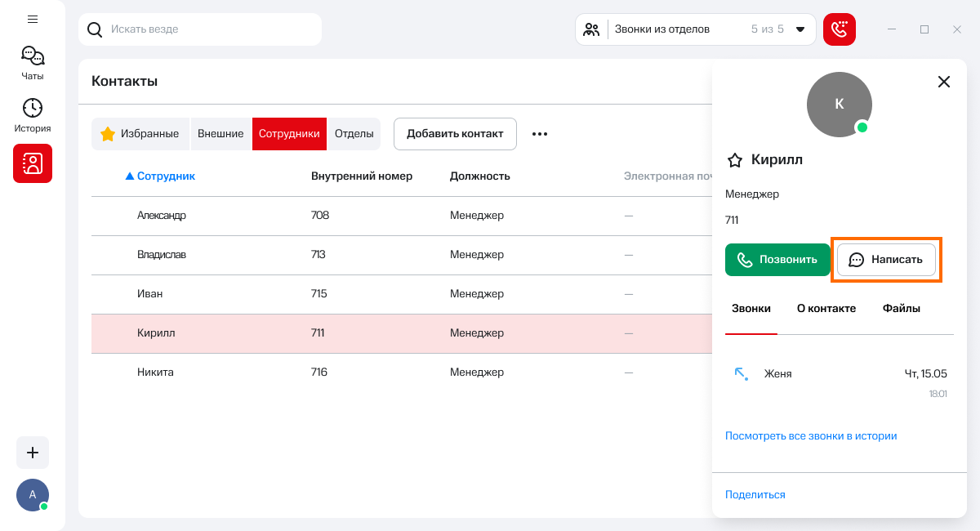Open the hamburger menu in sidebar
Viewport: 980px width, 531px height.
pos(33,19)
